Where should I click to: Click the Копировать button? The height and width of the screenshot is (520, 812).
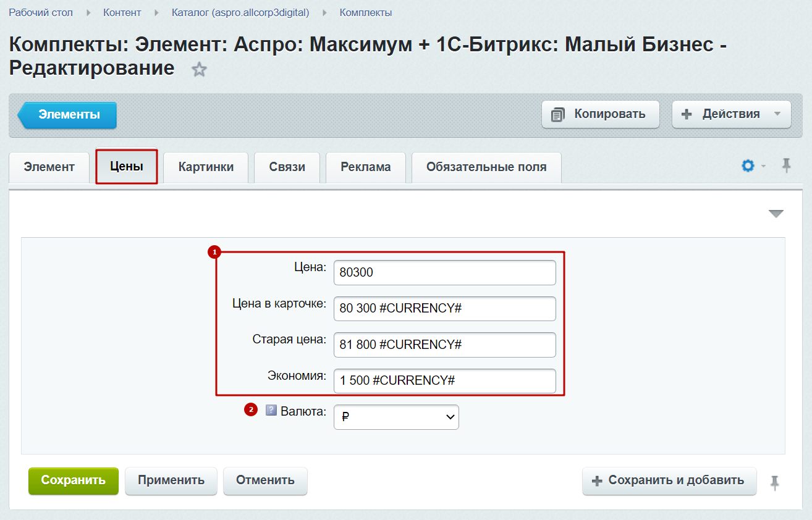click(x=601, y=114)
